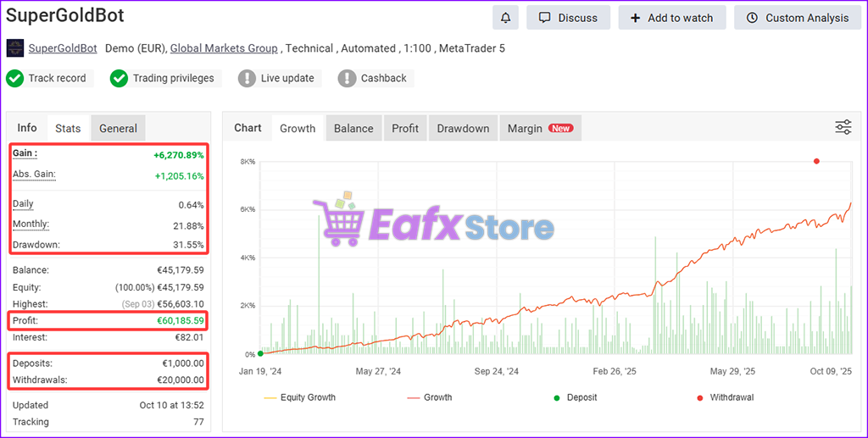The height and width of the screenshot is (438, 868).
Task: Click the SuperGoldBot page title
Action: coord(65,15)
